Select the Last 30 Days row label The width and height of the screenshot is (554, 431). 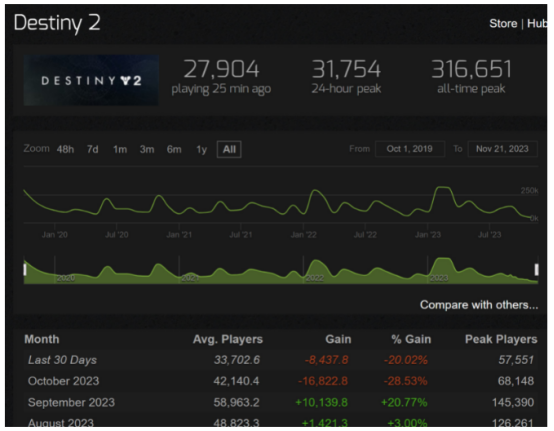pyautogui.click(x=62, y=360)
